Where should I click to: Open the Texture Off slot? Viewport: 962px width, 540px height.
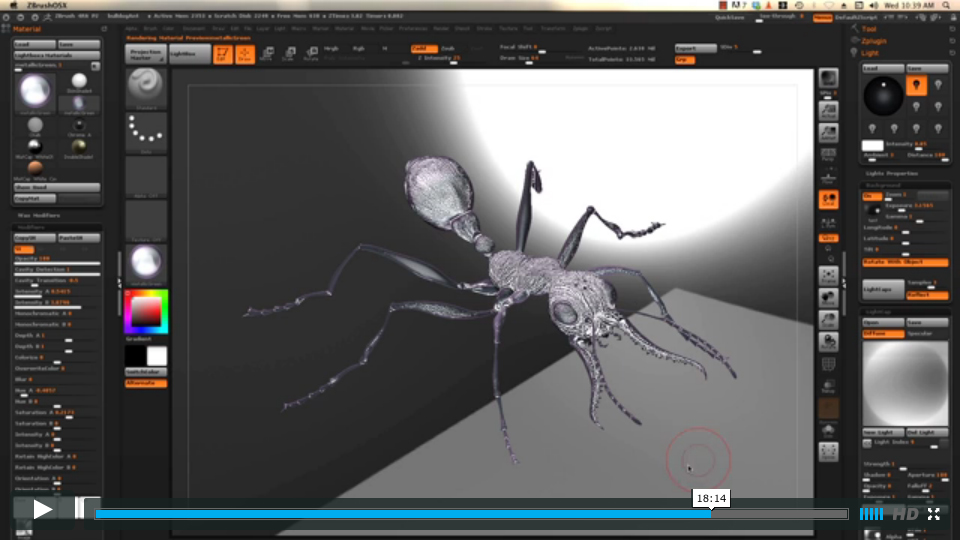[x=145, y=221]
